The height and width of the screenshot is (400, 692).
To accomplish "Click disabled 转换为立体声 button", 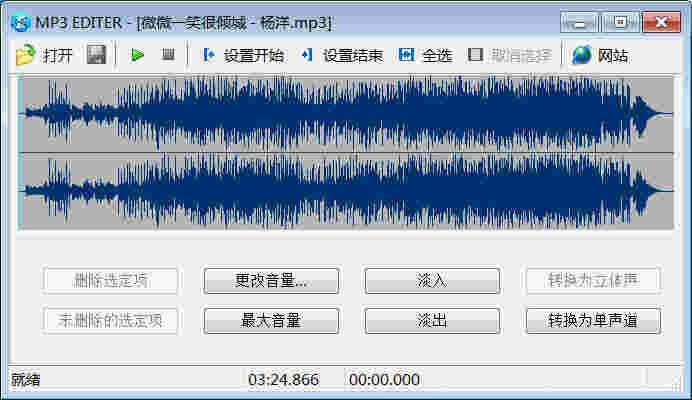I will [593, 280].
